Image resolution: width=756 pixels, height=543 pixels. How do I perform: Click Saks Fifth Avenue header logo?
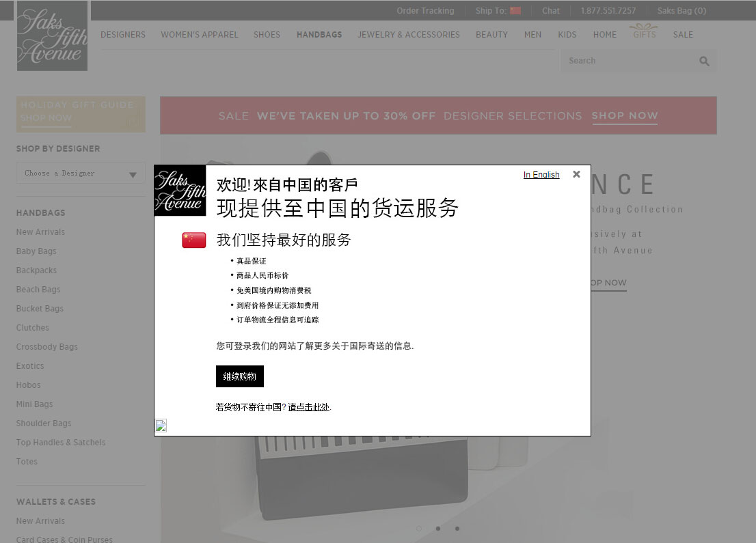[x=52, y=36]
